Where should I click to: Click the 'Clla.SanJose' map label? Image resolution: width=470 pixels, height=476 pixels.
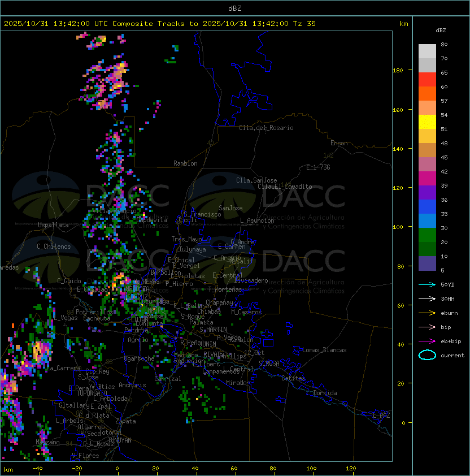pos(256,180)
